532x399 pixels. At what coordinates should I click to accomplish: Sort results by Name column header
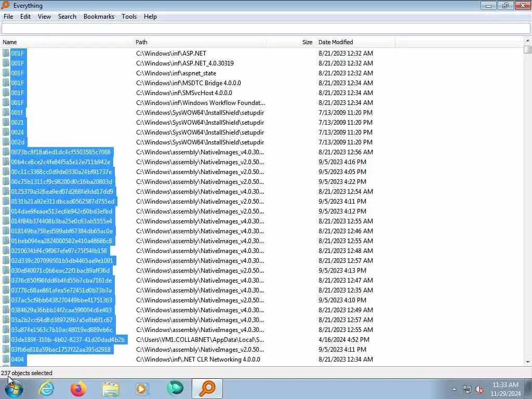tap(67, 42)
